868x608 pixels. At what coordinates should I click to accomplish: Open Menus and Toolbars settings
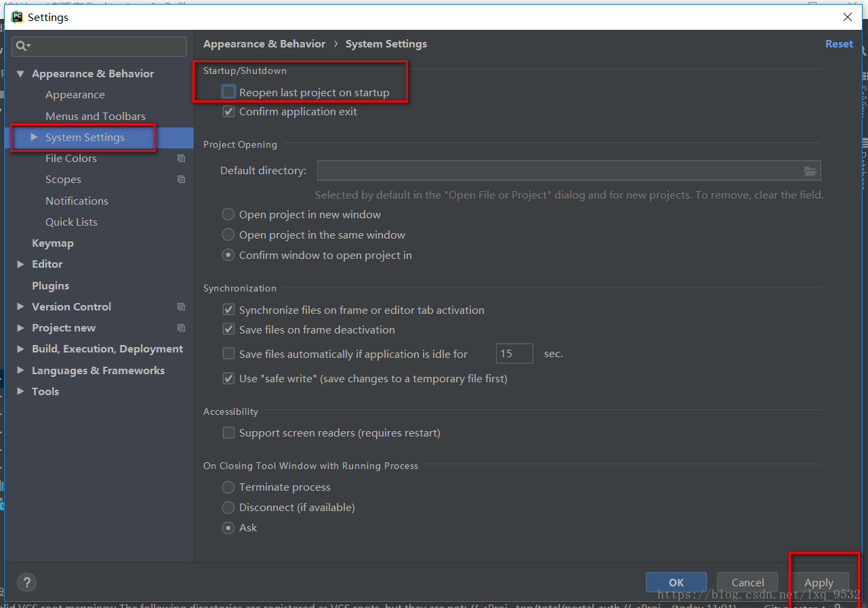pyautogui.click(x=96, y=116)
